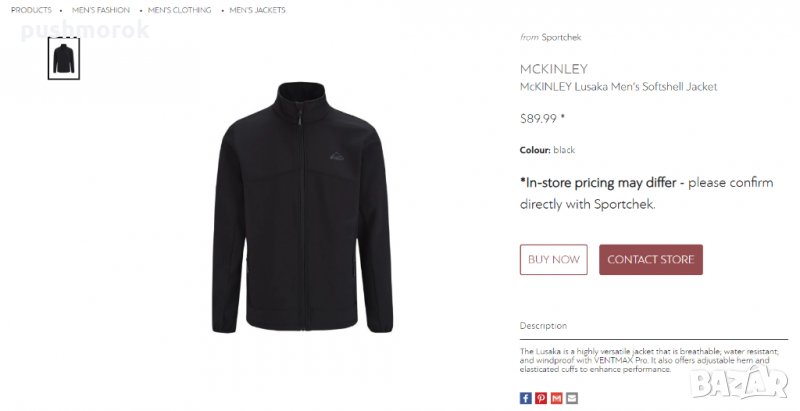Click the pushmorok watermark text
The image size is (800, 411).
[85, 30]
